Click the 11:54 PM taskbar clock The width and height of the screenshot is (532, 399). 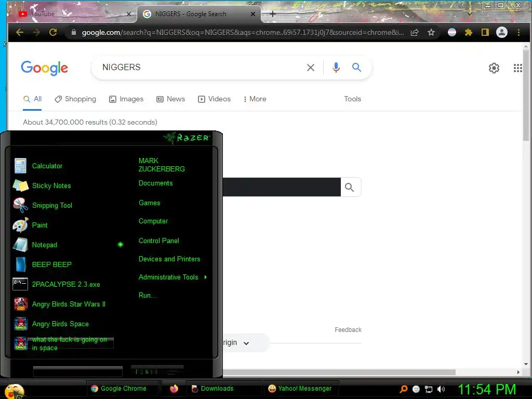(x=487, y=390)
